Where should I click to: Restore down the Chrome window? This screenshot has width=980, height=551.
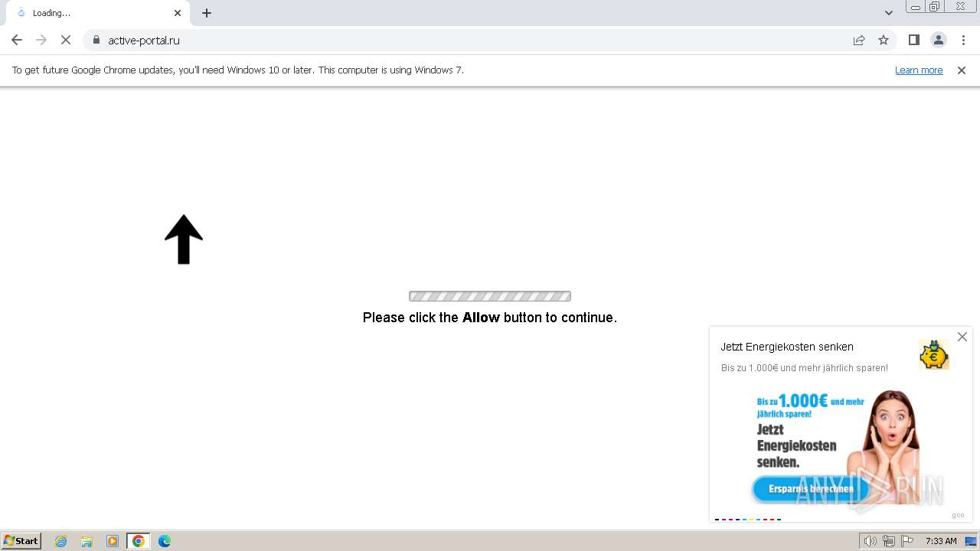(935, 7)
